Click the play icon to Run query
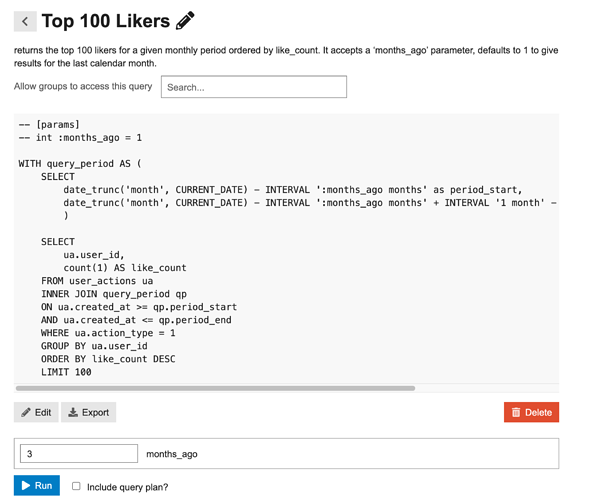Screen dimensions: 589x500 pyautogui.click(x=26, y=485)
